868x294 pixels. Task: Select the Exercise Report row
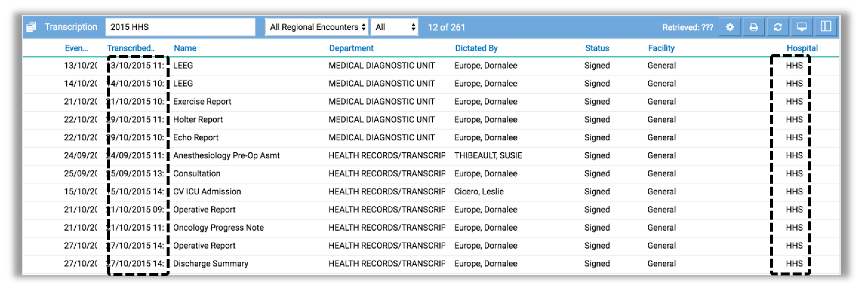click(x=431, y=102)
